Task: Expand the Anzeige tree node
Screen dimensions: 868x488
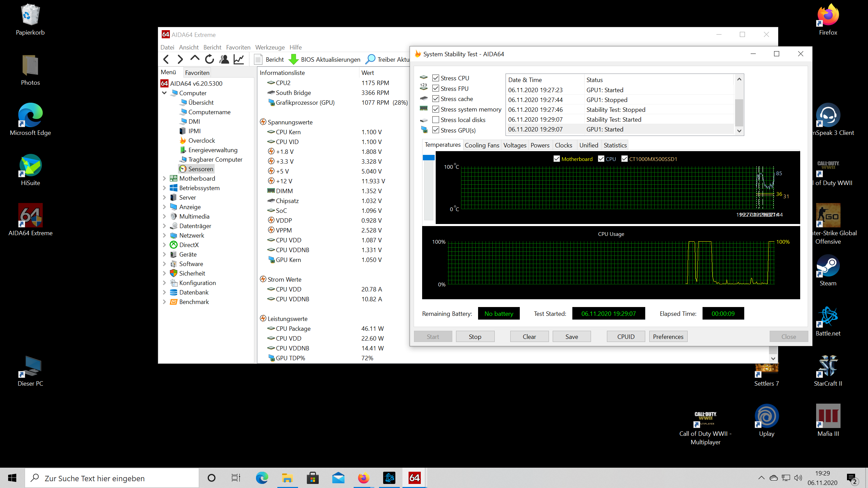Action: click(x=164, y=207)
